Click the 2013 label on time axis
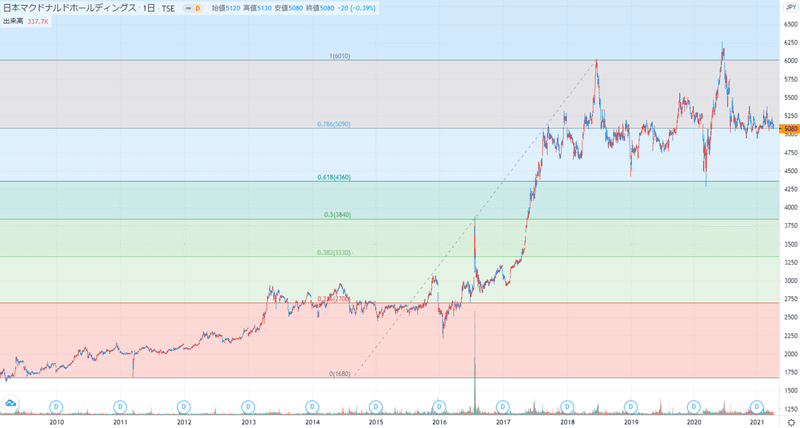Screen dimensions: 800x428 click(248, 422)
